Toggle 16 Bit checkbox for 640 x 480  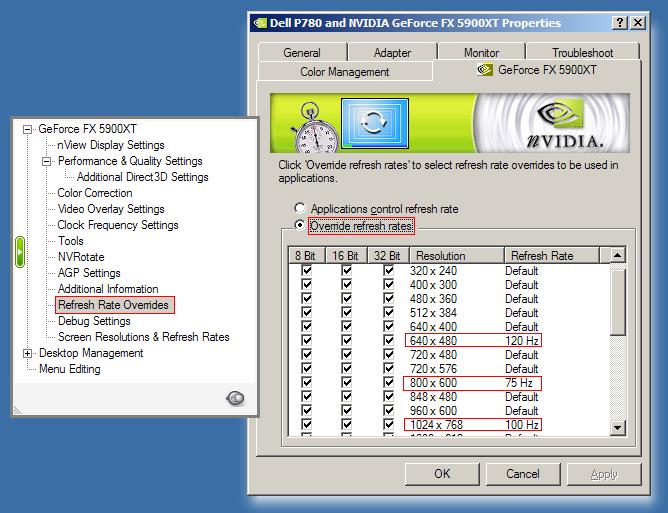pos(346,340)
